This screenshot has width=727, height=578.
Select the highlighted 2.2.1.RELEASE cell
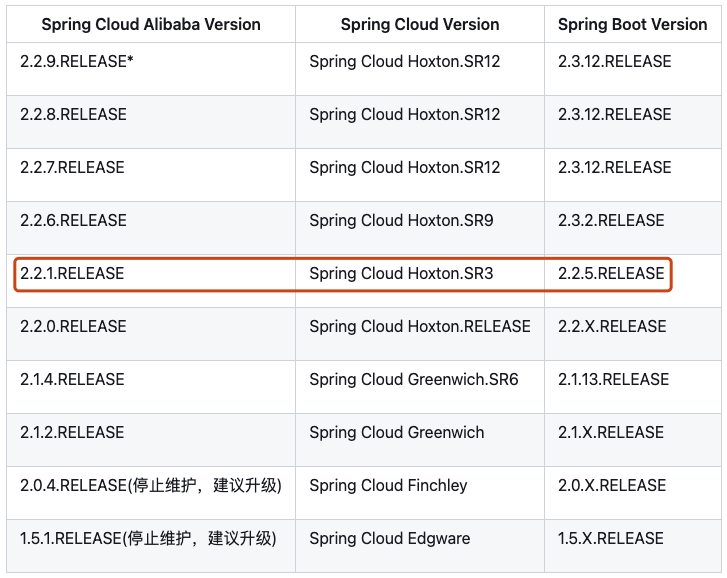coord(72,273)
